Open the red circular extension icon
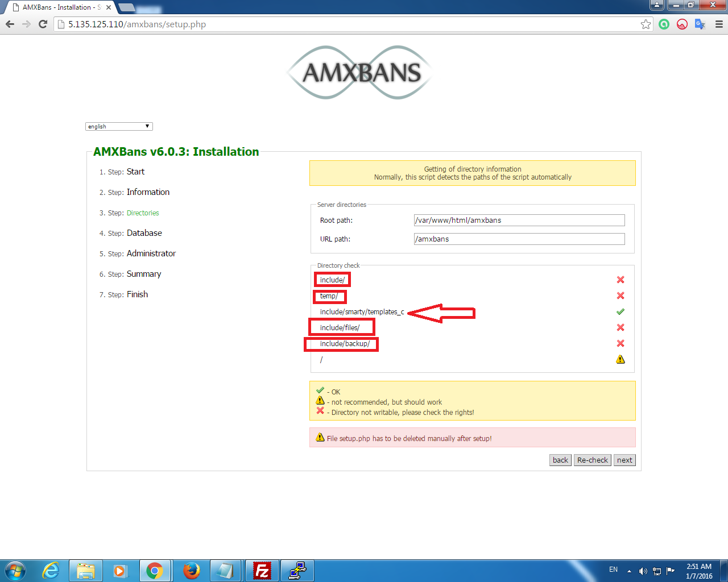The width and height of the screenshot is (728, 582). point(682,24)
